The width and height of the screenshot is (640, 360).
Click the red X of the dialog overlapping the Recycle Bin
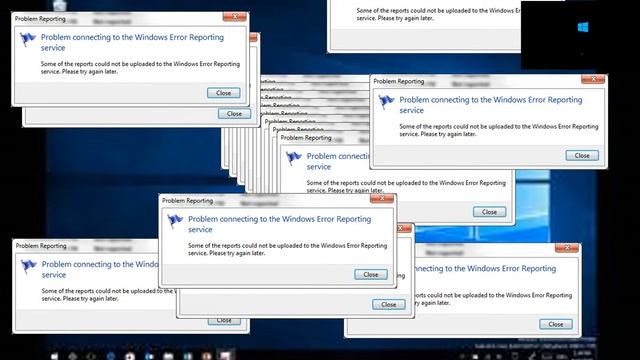234,17
